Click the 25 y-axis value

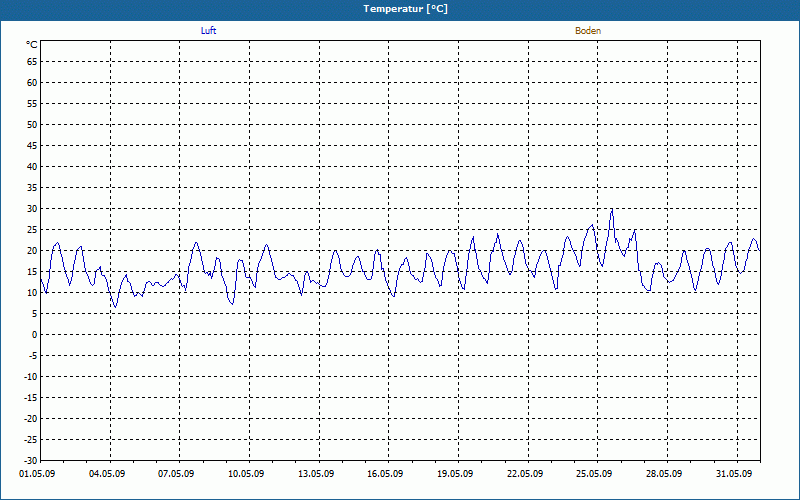(32, 230)
